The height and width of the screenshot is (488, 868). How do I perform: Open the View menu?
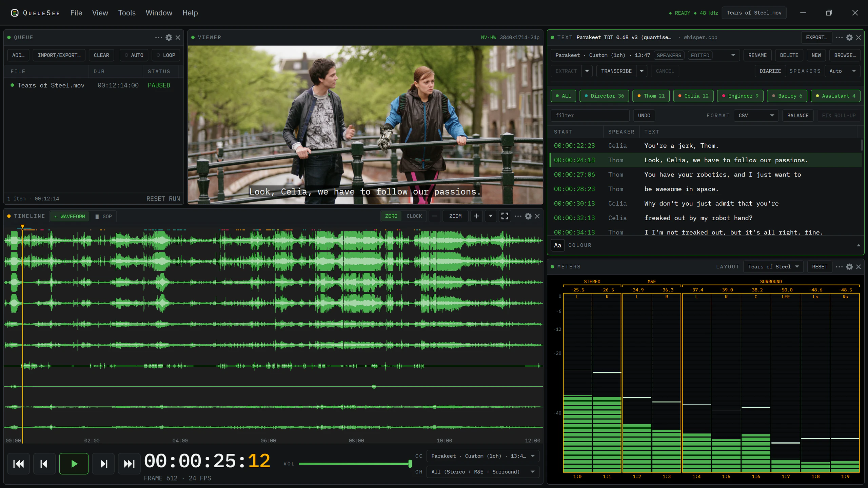(100, 13)
